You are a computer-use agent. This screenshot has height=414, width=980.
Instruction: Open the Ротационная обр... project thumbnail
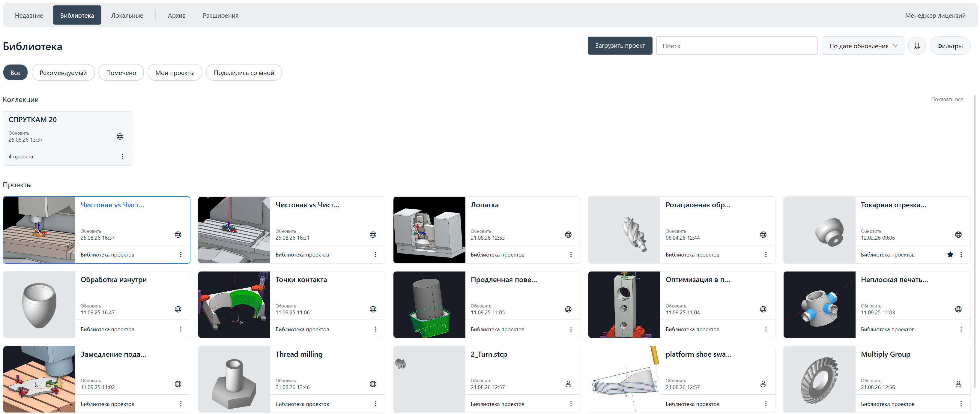[x=624, y=230]
